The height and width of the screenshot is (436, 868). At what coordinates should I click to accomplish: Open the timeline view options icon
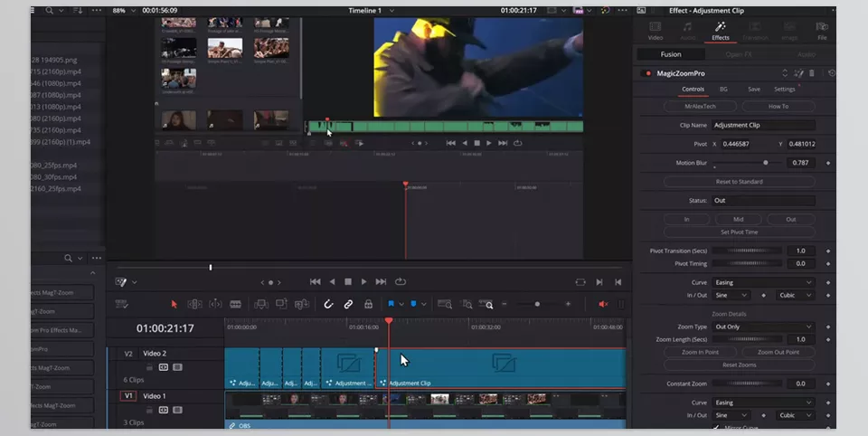(122, 304)
